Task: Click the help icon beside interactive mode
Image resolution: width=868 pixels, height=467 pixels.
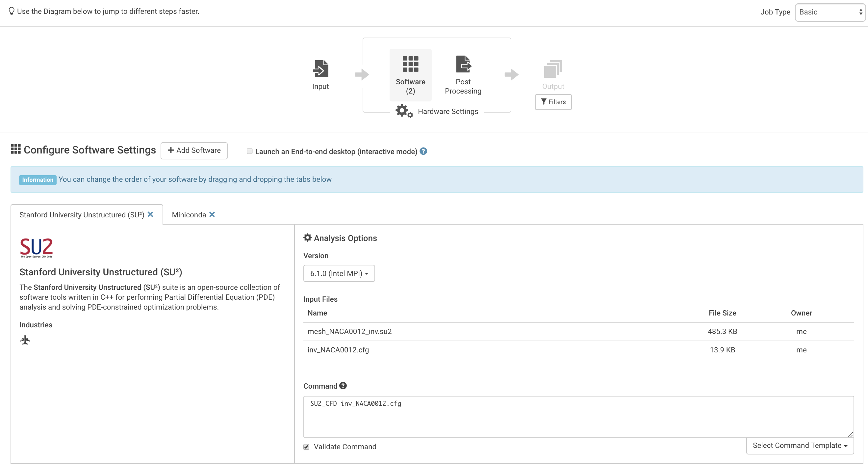Action: coord(423,151)
